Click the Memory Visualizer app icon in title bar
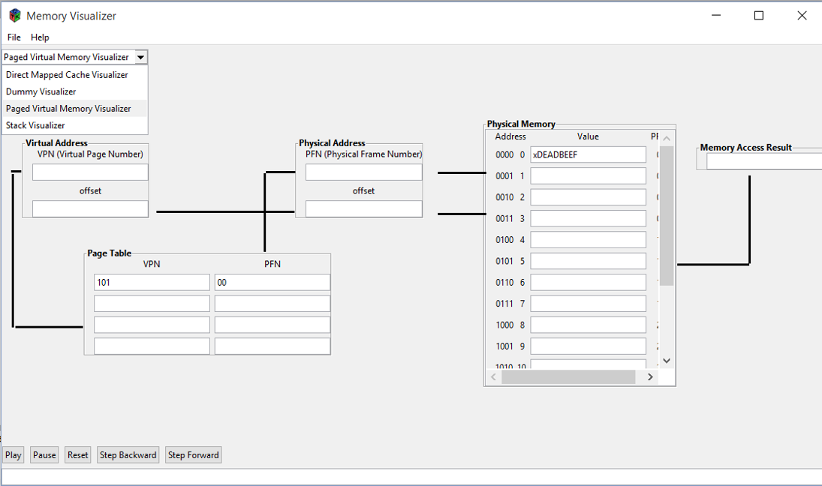Viewport: 822px width, 486px height. [14, 16]
